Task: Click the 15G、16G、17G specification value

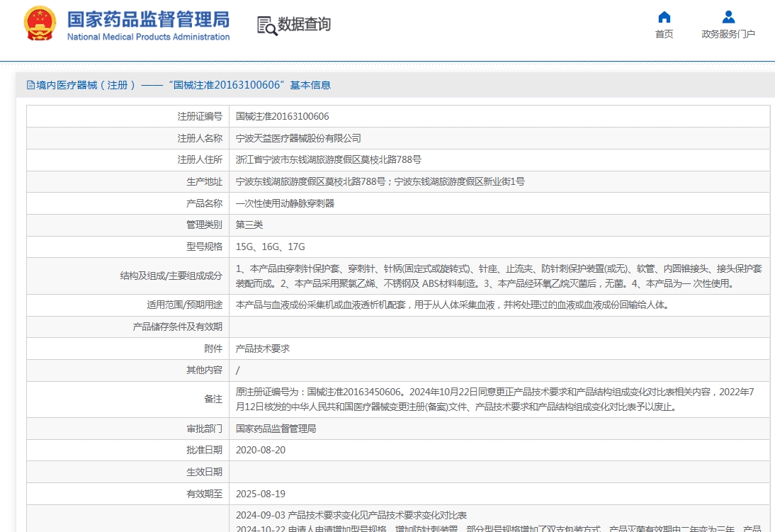Action: coord(271,247)
